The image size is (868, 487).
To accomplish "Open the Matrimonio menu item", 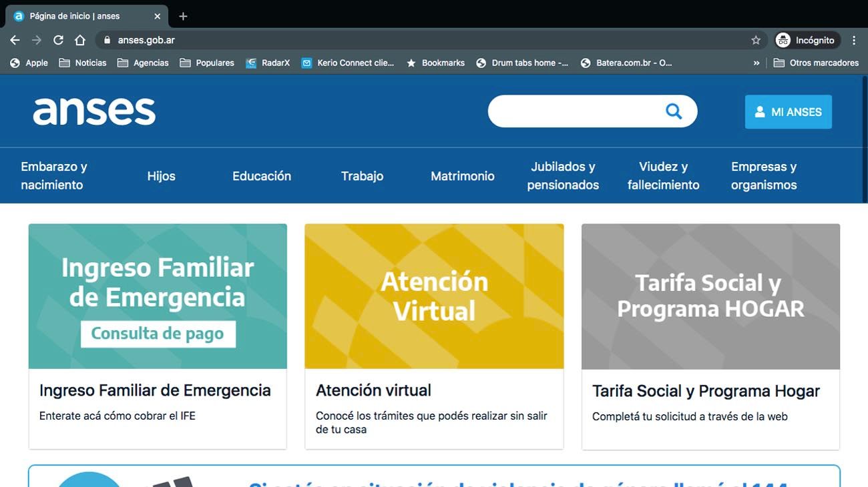I will [x=463, y=176].
